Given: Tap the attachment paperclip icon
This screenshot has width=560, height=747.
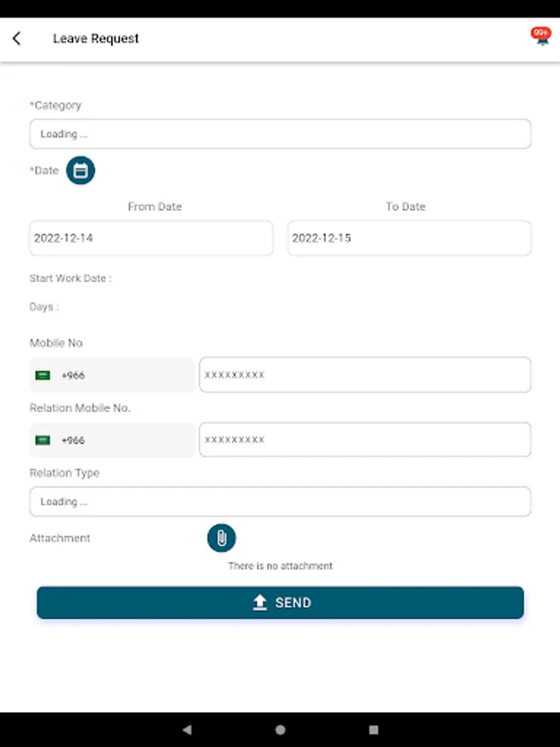Looking at the screenshot, I should point(222,538).
